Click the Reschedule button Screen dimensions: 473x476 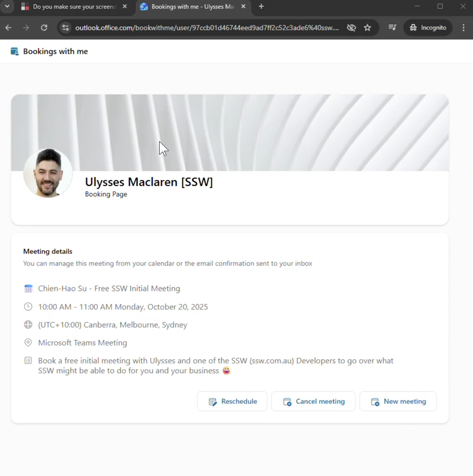232,401
